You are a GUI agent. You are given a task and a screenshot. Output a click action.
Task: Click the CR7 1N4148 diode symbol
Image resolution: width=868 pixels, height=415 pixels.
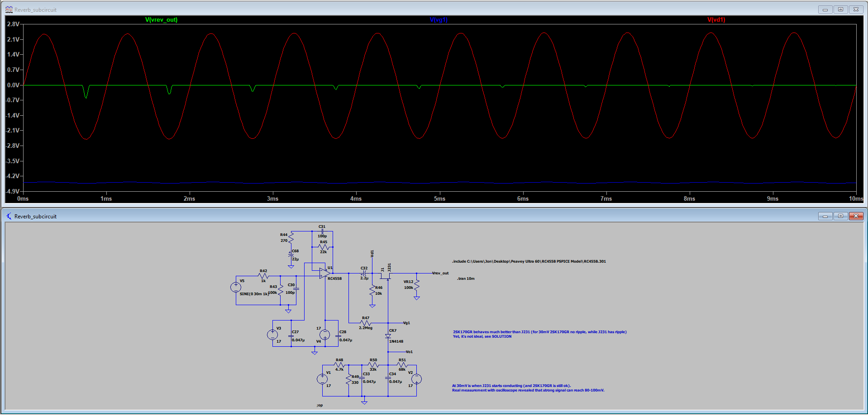388,336
